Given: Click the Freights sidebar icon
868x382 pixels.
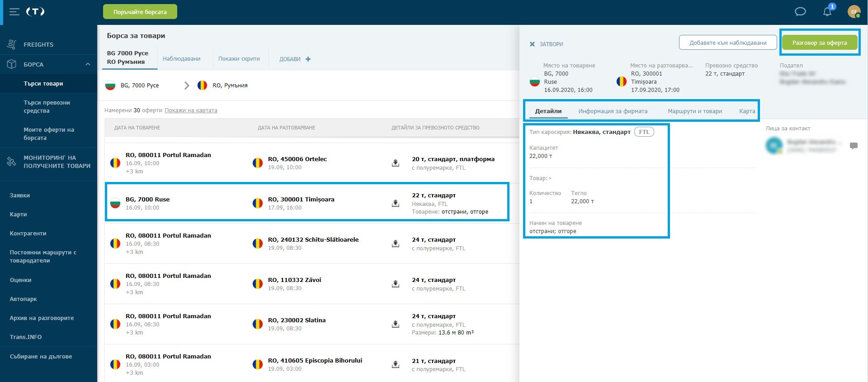Looking at the screenshot, I should click(x=12, y=44).
